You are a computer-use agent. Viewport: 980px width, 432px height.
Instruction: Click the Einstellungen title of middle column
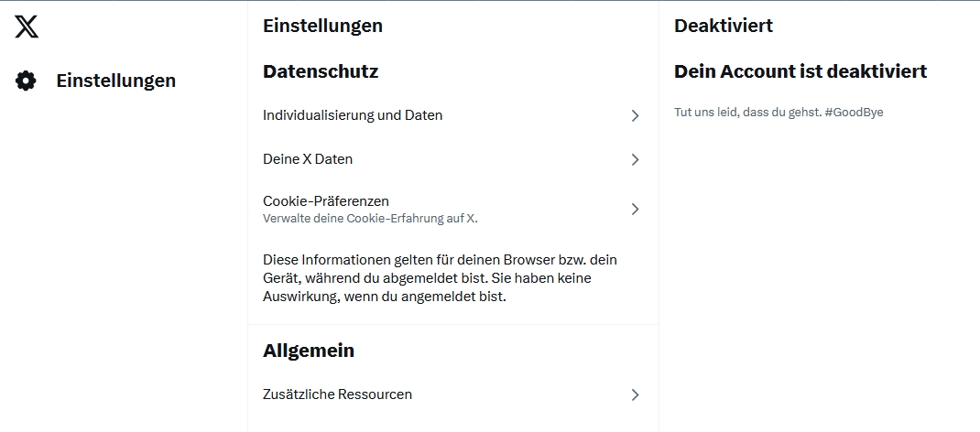coord(322,26)
